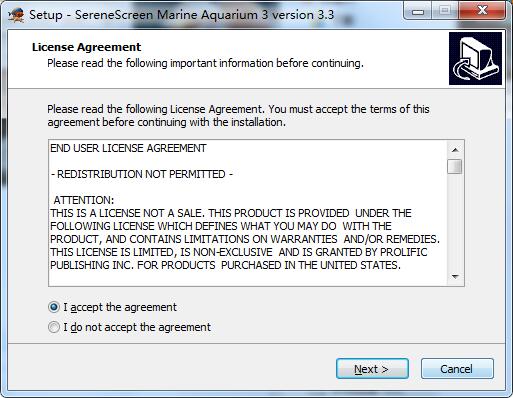Cancel the installation

pyautogui.click(x=457, y=369)
